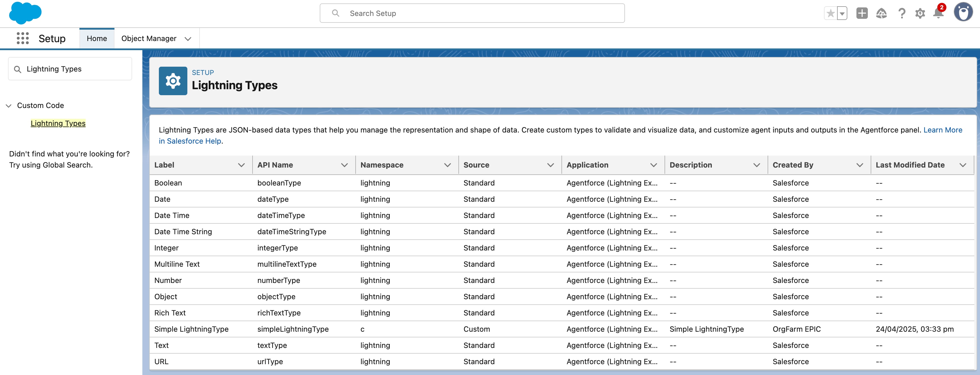Open the Trailhead guidance icon
Screen dimensions: 980x375
881,13
